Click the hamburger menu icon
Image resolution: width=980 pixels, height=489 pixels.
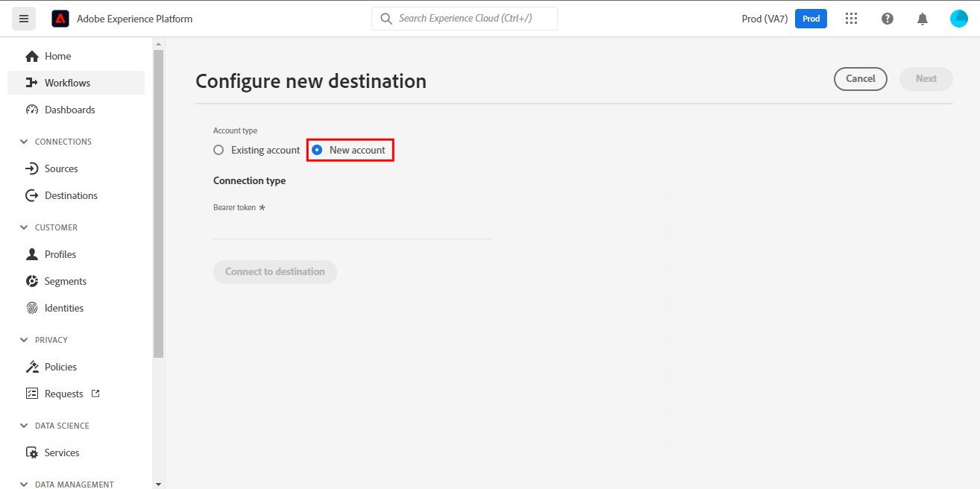(x=23, y=19)
